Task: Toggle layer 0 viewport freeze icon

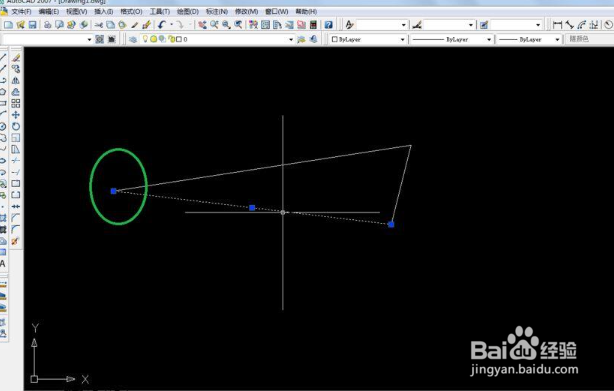Action: click(x=162, y=39)
